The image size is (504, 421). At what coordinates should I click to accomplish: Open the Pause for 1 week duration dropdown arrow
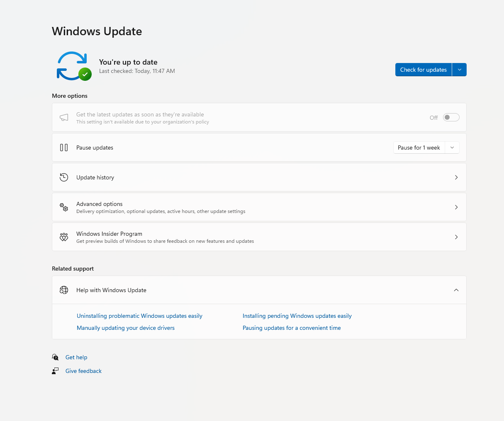pos(452,148)
